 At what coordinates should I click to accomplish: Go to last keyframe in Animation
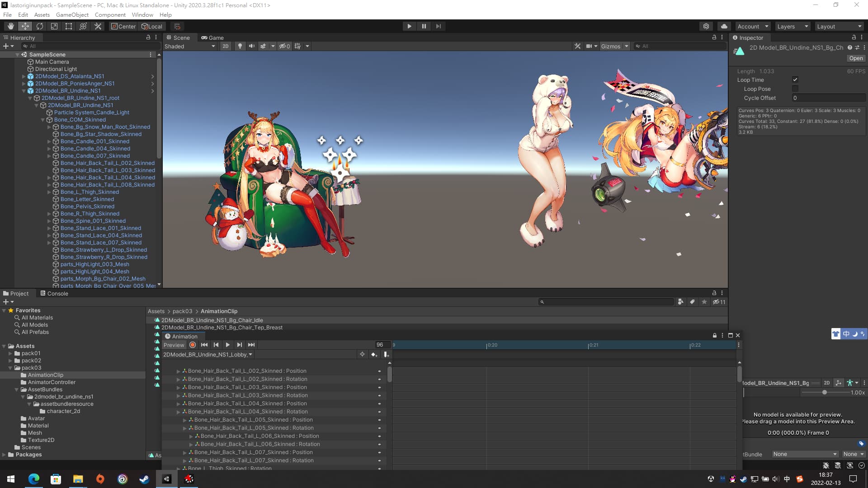(x=251, y=345)
